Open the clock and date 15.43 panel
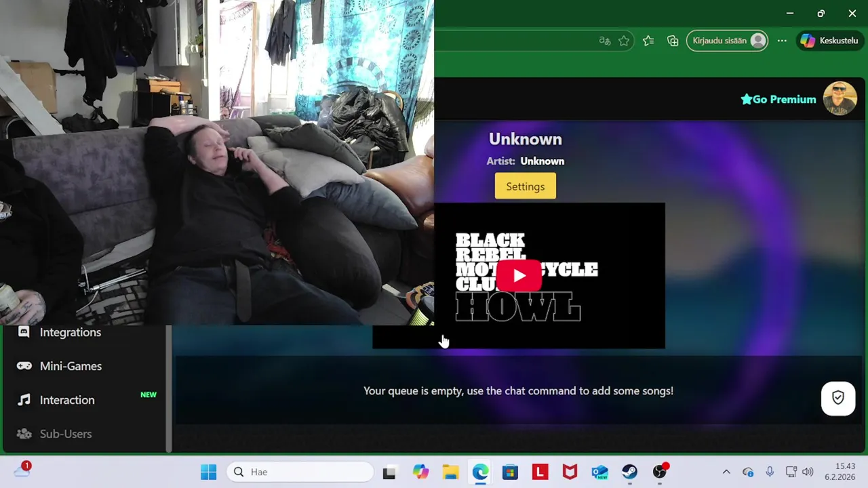 (x=840, y=472)
